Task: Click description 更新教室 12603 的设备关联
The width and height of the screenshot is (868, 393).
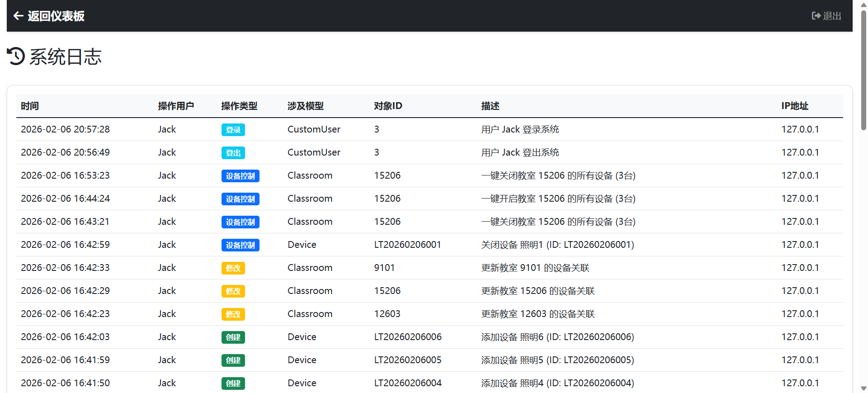Action: coord(538,314)
